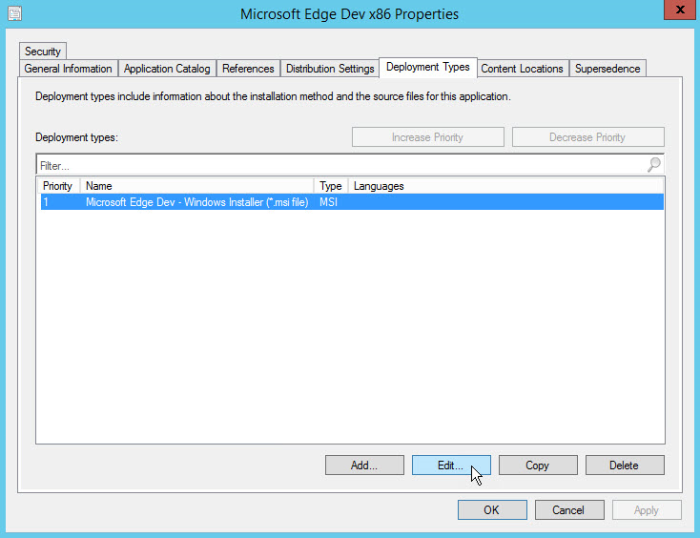Screen dimensions: 700x538
Task: Select the Deployment Types tab
Action: [428, 67]
